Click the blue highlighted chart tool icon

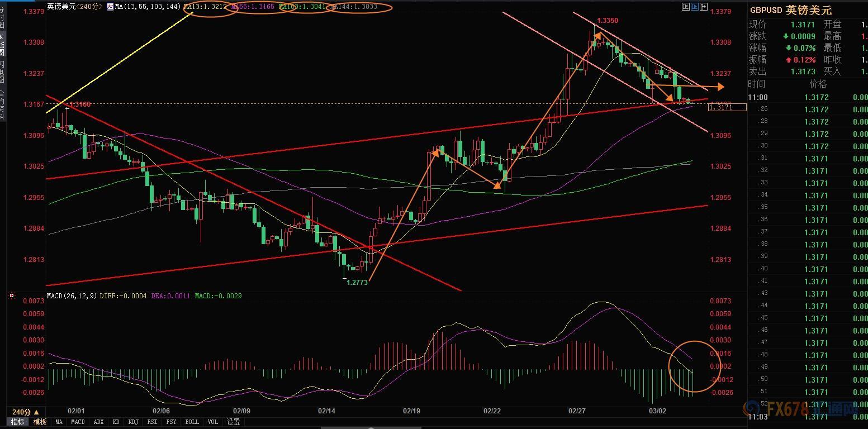(x=695, y=7)
